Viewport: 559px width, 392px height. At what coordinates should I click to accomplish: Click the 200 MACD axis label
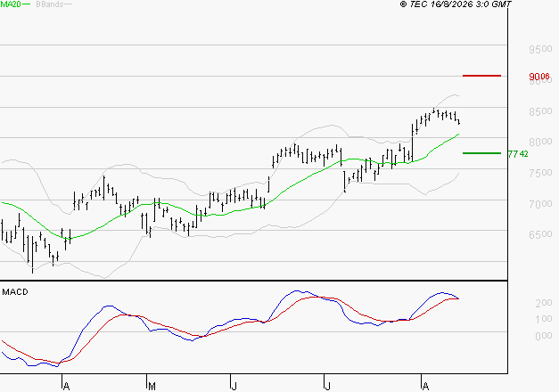pos(544,303)
